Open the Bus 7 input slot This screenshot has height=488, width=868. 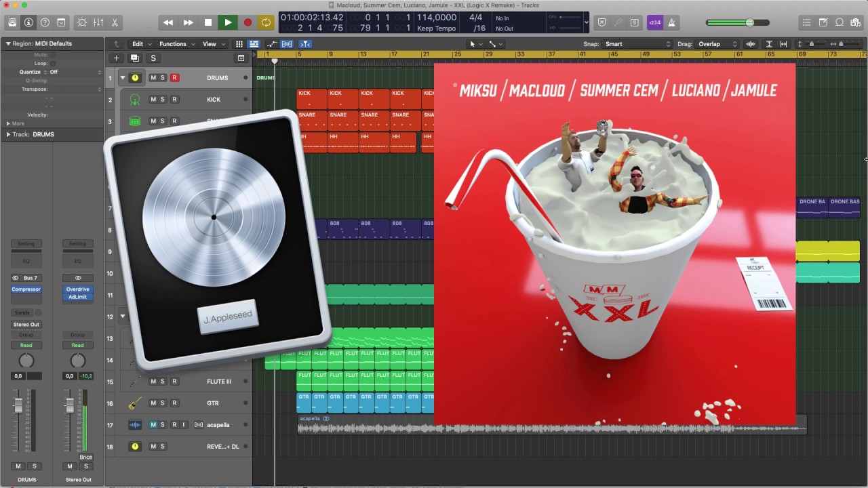(31, 278)
